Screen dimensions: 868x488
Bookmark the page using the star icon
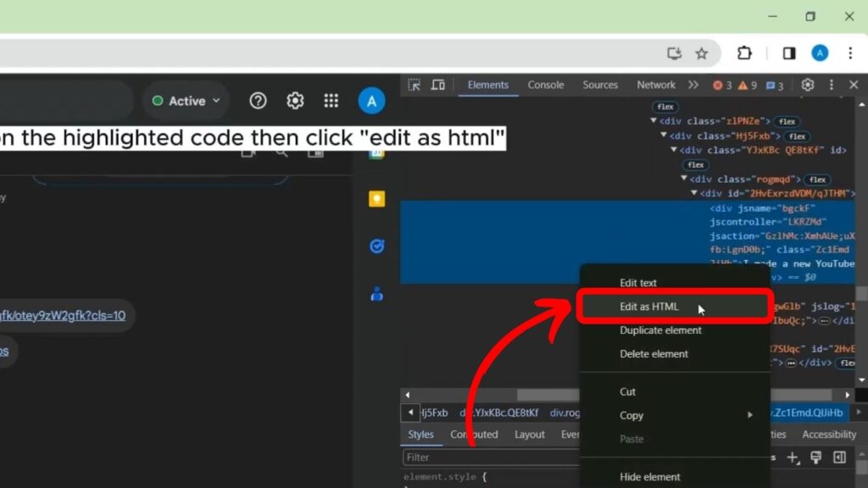702,53
